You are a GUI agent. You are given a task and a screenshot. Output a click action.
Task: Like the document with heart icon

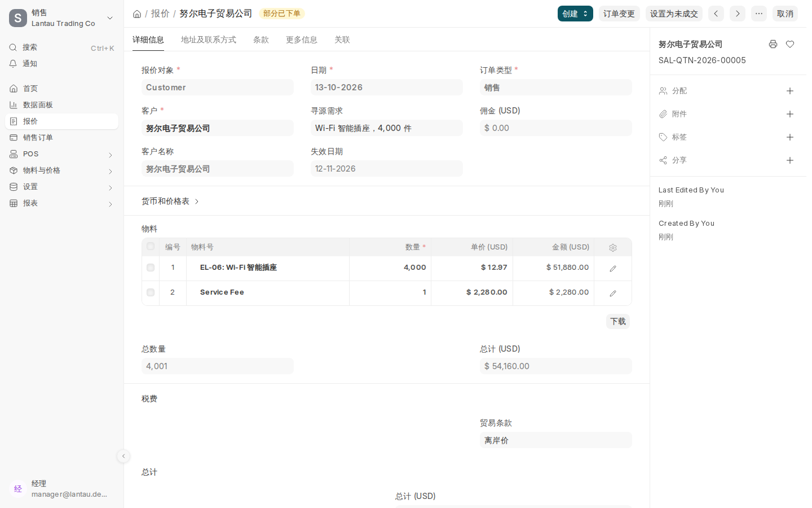790,44
